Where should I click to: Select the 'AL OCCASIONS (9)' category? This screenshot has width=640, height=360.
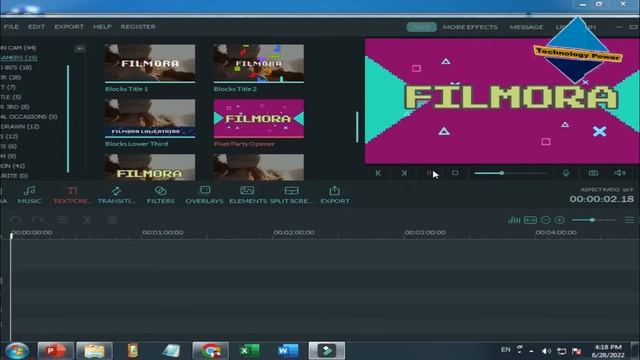(29, 117)
